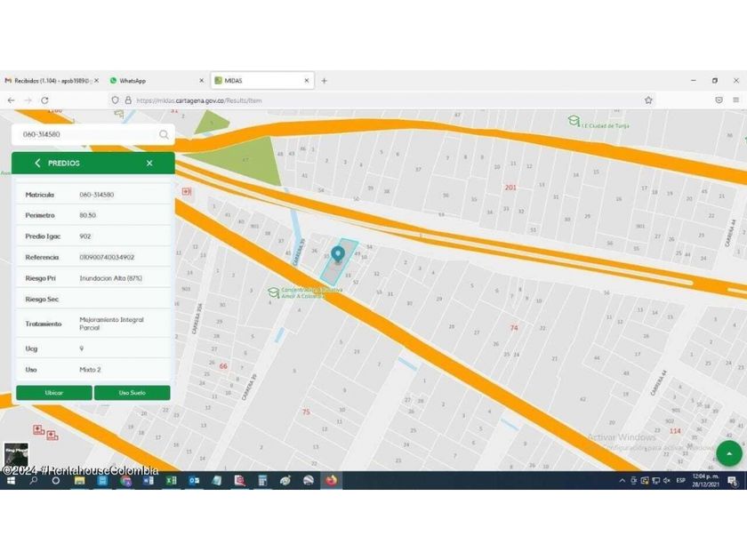The width and height of the screenshot is (747, 560).
Task: Show hidden system tray icons
Action: click(622, 481)
